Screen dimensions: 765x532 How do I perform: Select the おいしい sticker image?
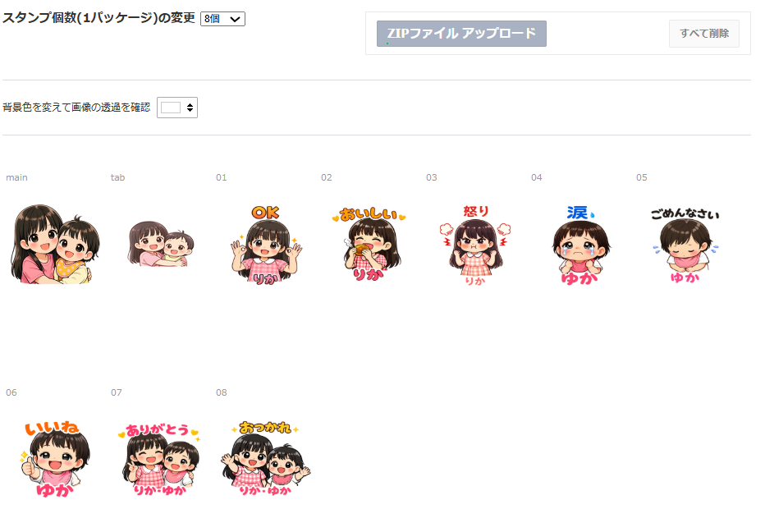click(x=371, y=245)
